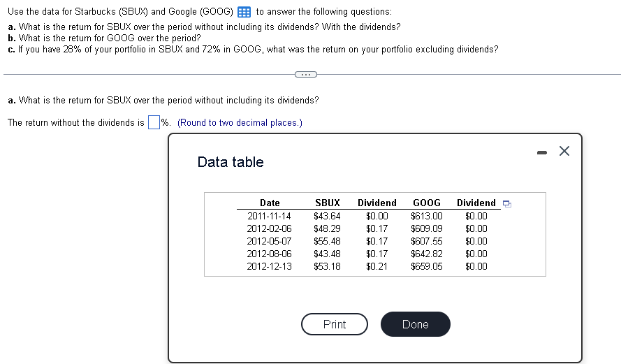Click the Print button
This screenshot has width=621, height=364.
335,324
